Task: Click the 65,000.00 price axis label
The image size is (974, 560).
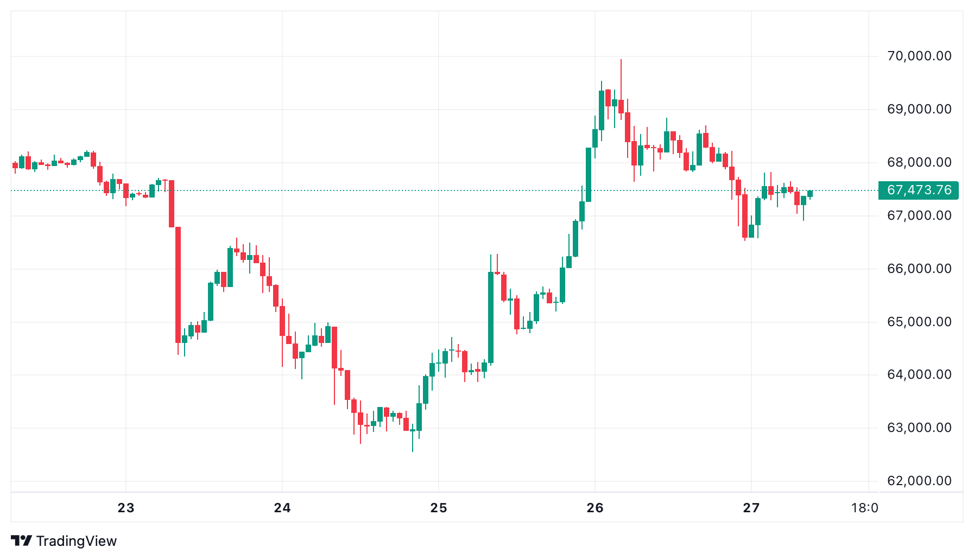Action: click(919, 322)
